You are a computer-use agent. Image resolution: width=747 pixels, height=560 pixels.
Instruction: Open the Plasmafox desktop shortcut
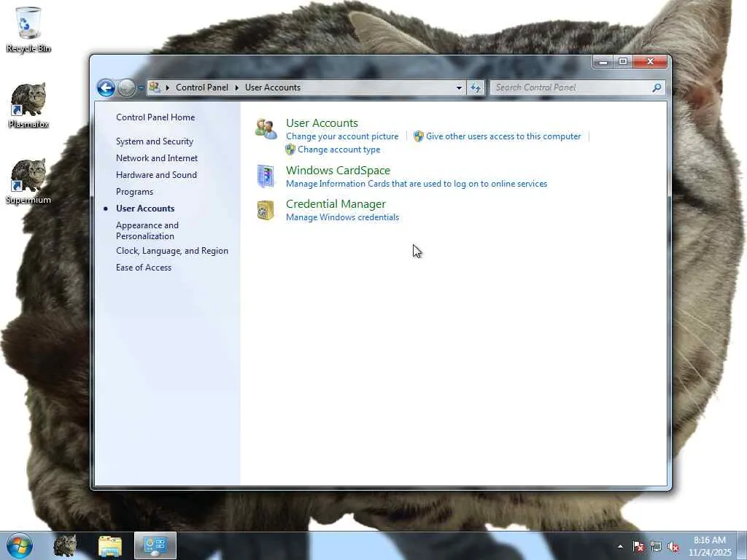tap(28, 105)
